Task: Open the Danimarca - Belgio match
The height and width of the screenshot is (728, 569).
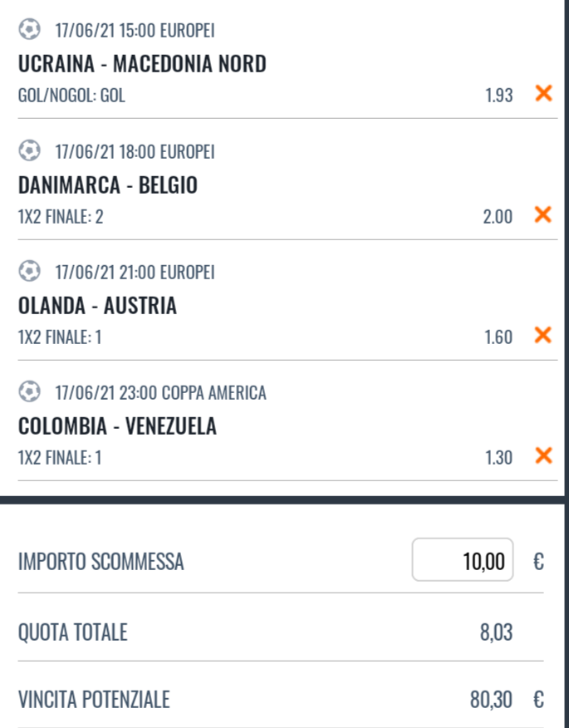Action: [108, 184]
